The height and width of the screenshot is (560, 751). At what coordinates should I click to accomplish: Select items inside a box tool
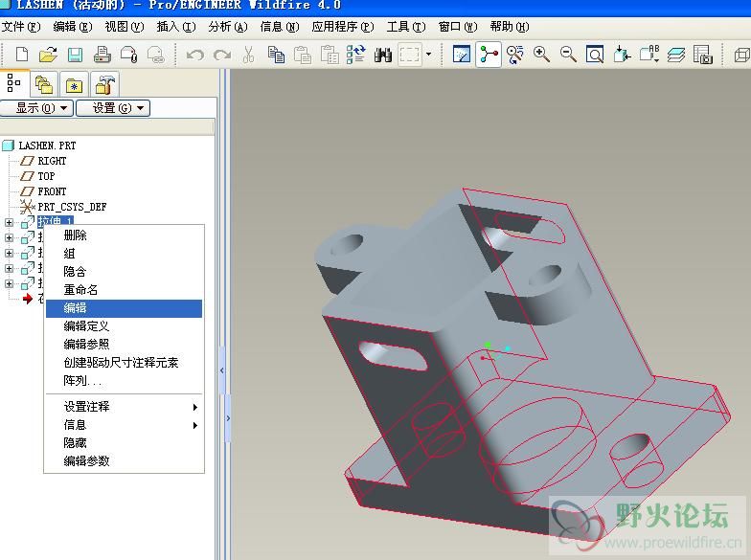(x=410, y=55)
